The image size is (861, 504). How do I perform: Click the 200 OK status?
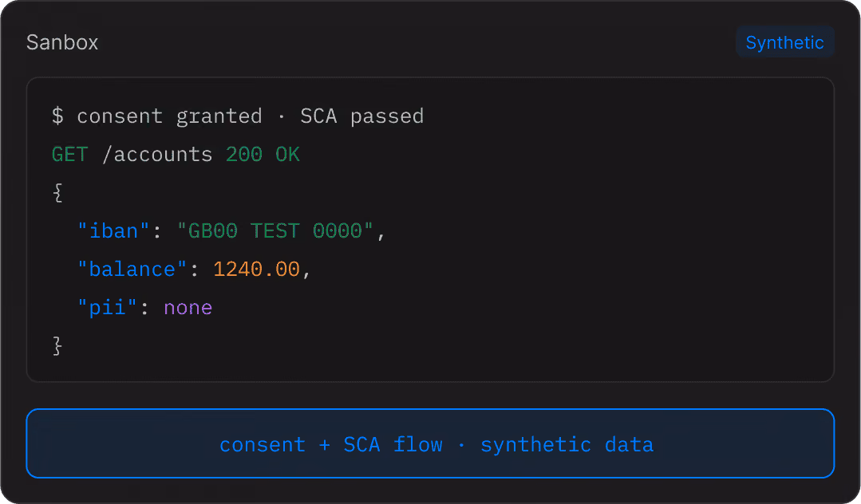click(263, 154)
